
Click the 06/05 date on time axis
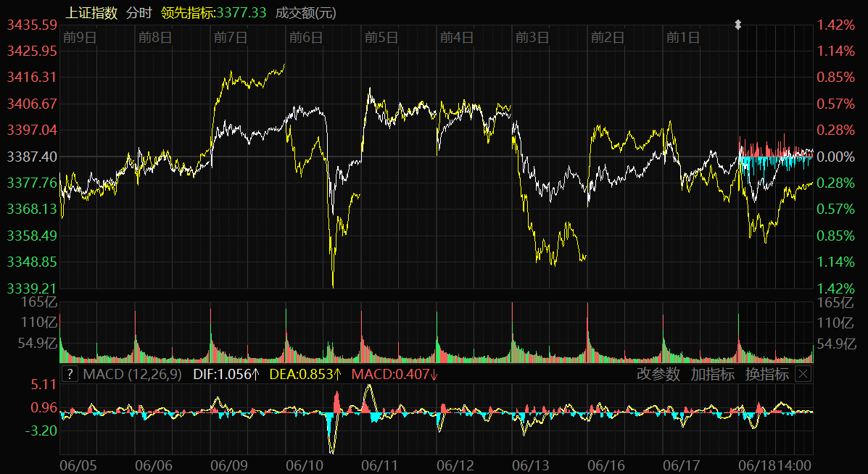77,463
